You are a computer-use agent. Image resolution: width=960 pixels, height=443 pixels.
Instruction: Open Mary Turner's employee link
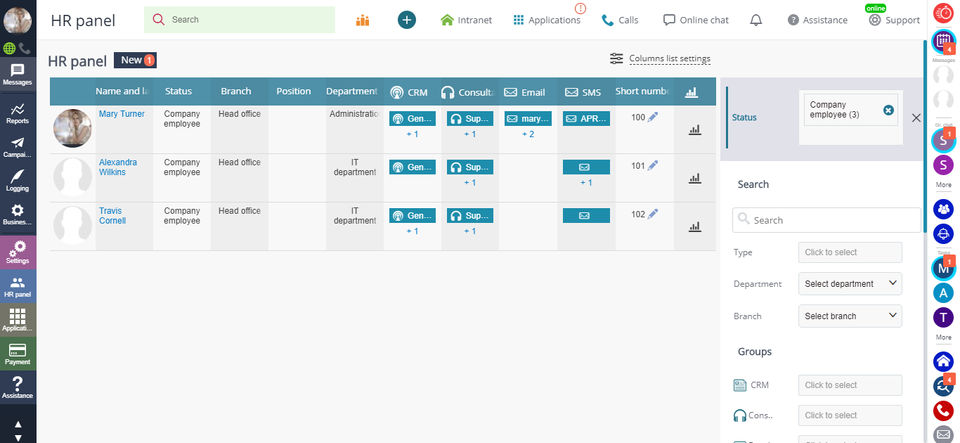122,114
